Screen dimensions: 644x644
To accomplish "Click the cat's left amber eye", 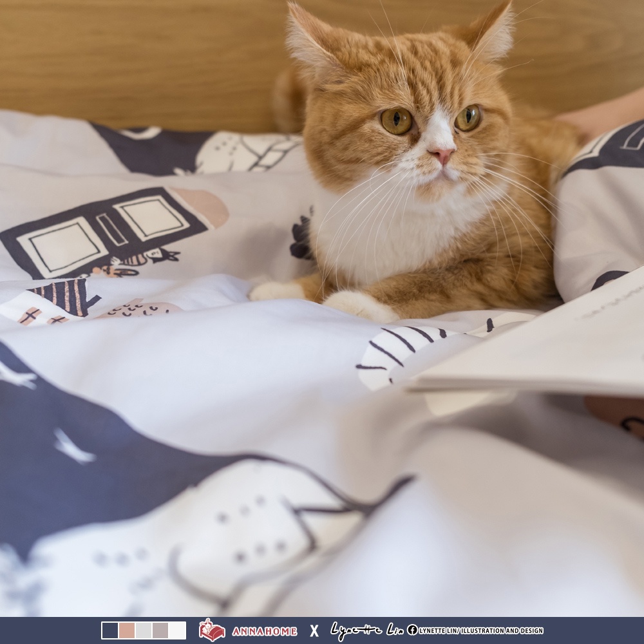I will pyautogui.click(x=397, y=120).
